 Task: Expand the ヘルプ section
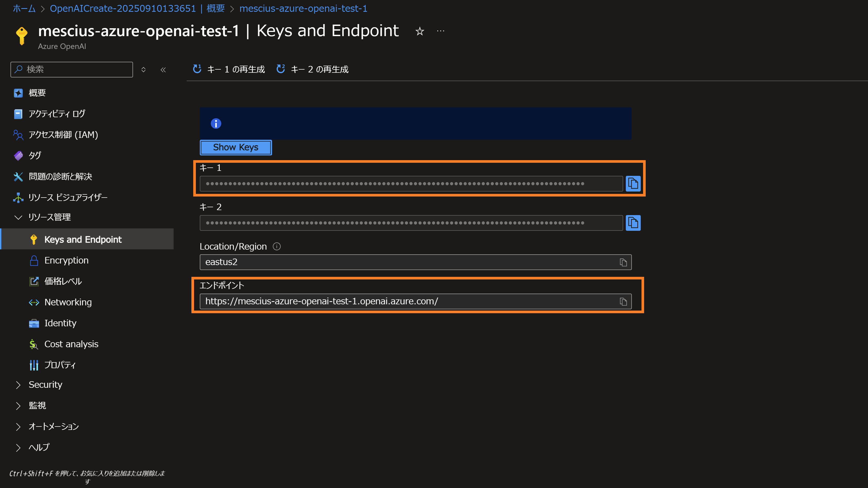pos(87,447)
